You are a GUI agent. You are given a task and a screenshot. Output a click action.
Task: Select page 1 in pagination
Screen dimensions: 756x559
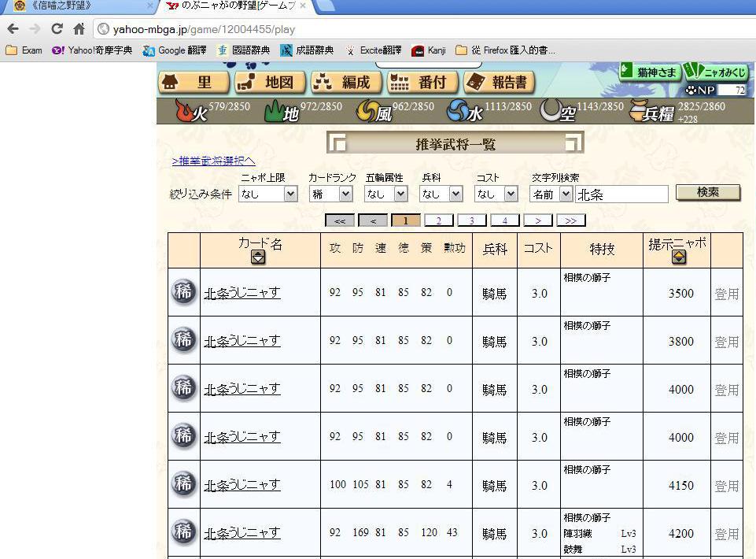[405, 220]
